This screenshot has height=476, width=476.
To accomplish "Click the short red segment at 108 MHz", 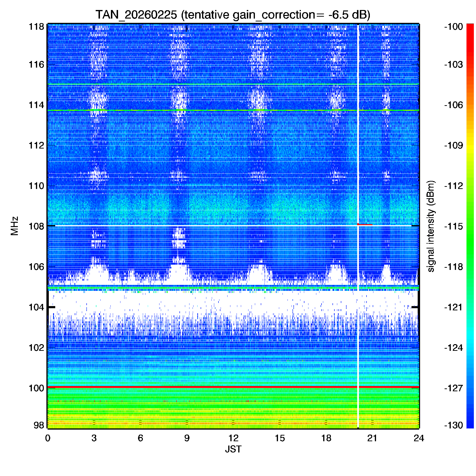I will [x=365, y=224].
